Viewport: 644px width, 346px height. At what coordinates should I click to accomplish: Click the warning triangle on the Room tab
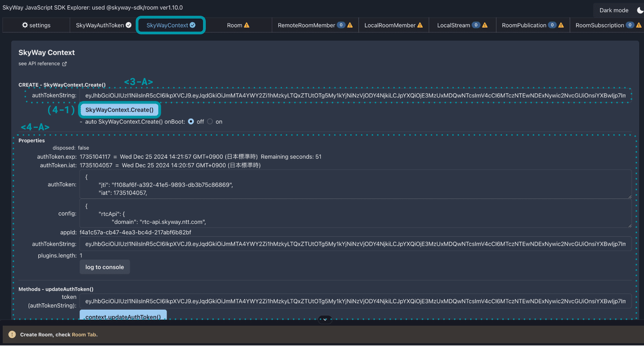click(x=246, y=25)
